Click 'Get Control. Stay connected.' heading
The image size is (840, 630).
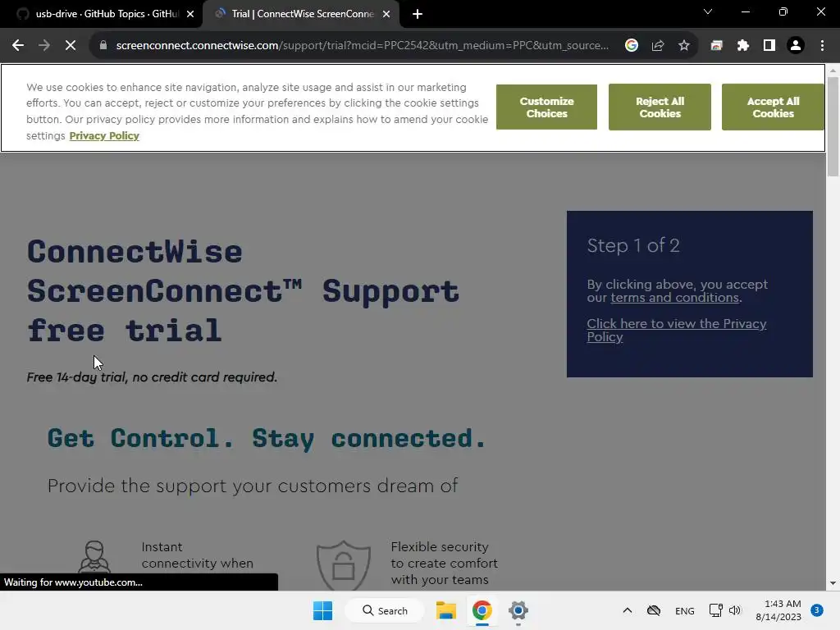point(267,439)
